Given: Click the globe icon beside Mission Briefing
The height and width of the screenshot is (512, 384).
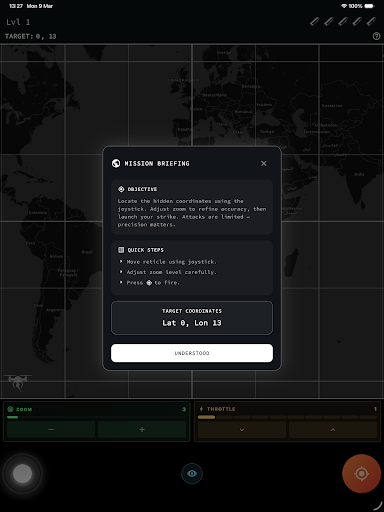Looking at the screenshot, I should coord(116,163).
